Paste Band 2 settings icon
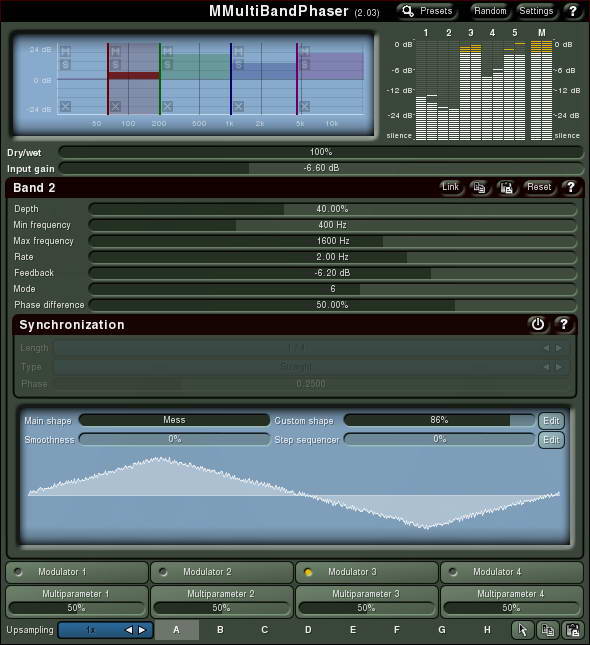The width and height of the screenshot is (590, 645). point(506,188)
